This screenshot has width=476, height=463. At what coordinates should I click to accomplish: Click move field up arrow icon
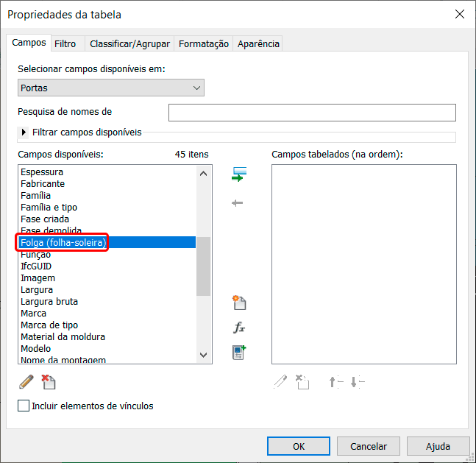coord(335,381)
